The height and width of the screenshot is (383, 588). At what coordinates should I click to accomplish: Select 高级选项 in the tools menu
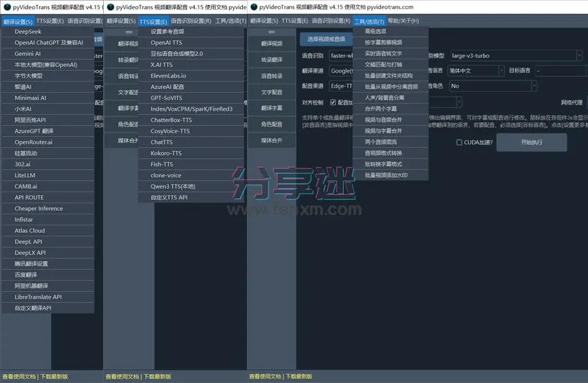pyautogui.click(x=391, y=32)
